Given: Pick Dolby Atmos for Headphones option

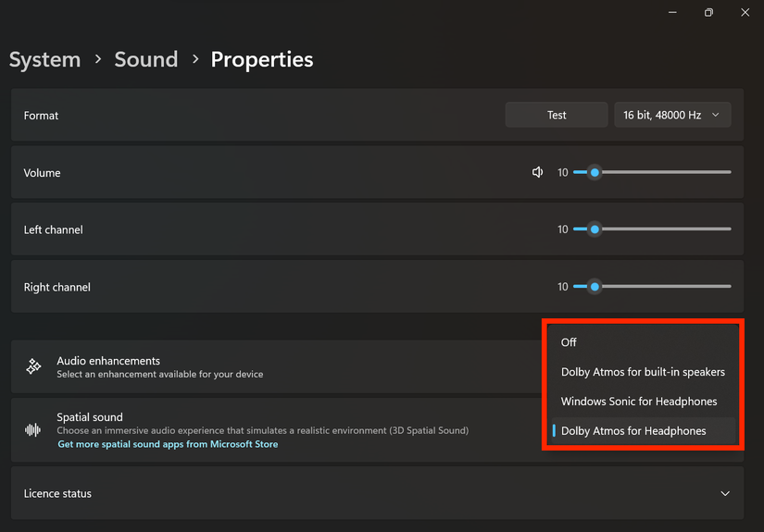Looking at the screenshot, I should (x=633, y=431).
